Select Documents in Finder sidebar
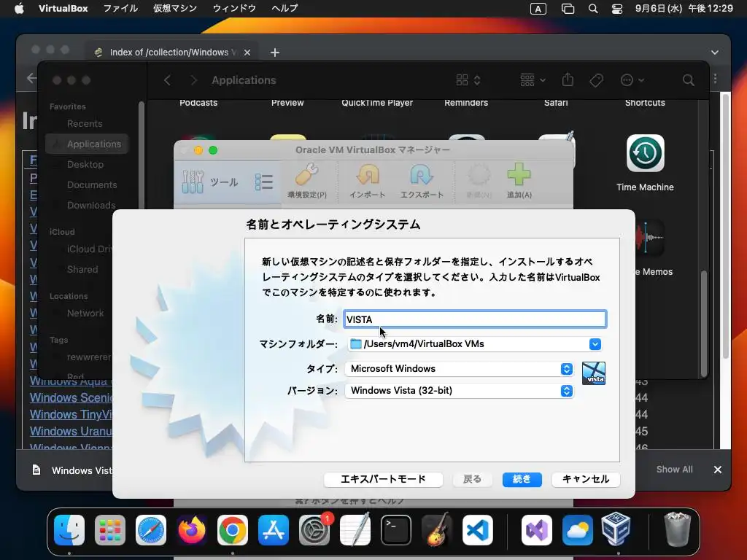The width and height of the screenshot is (747, 560). (92, 184)
